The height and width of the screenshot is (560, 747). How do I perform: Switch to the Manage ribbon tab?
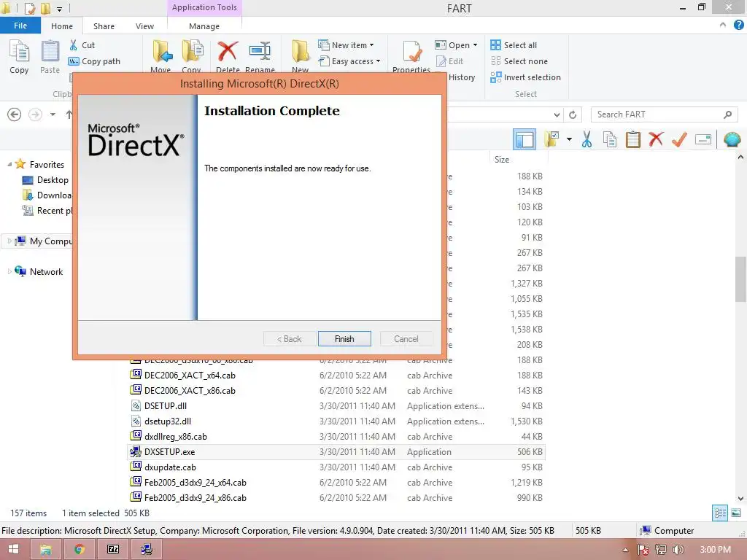click(x=204, y=26)
